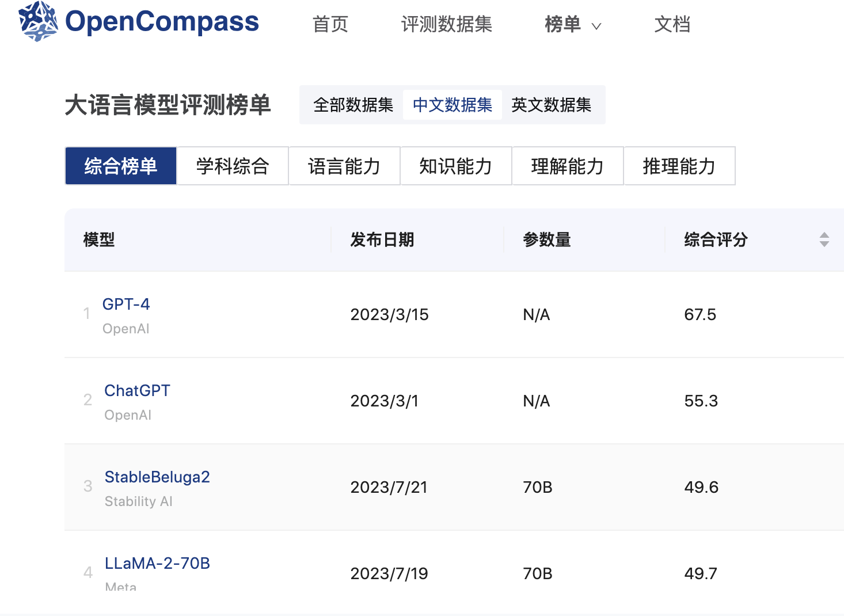Switch to the 理解能力 tab
The width and height of the screenshot is (844, 616).
[x=568, y=166]
